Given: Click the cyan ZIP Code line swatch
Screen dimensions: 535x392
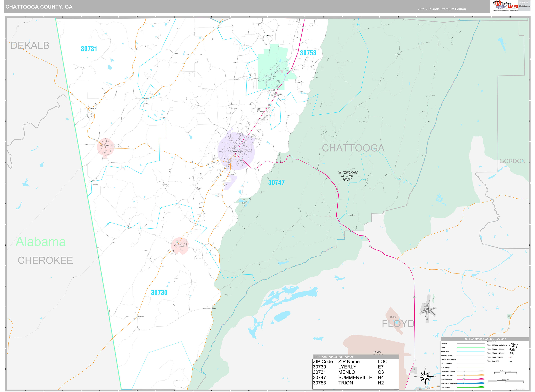Looking at the screenshot, I should (471, 351).
